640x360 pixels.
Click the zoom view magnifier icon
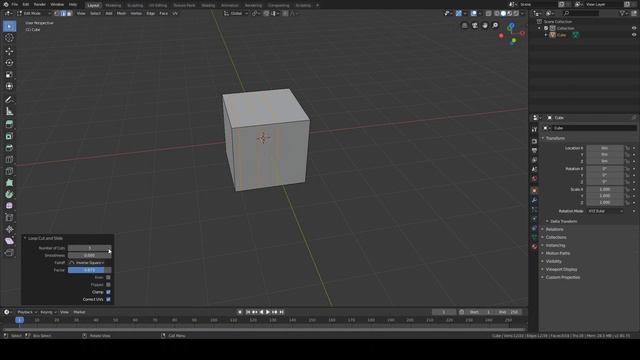point(495,25)
